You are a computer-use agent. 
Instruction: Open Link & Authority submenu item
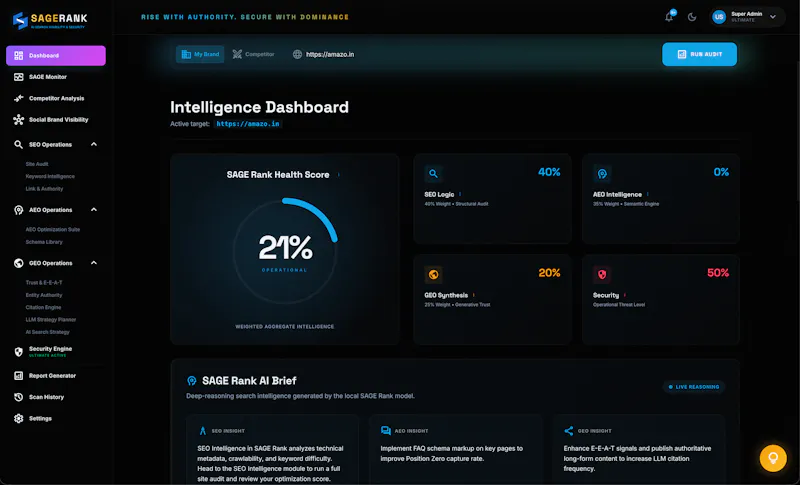tap(44, 189)
